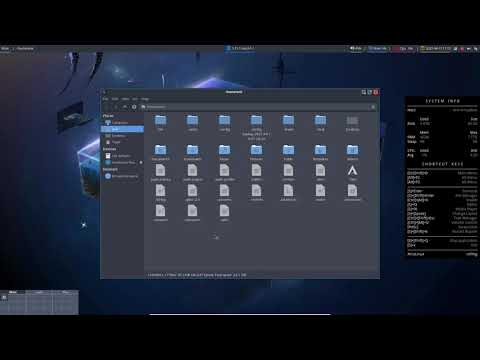480x360 pixels.
Task: Select the Templates folder
Action: pyautogui.click(x=320, y=153)
